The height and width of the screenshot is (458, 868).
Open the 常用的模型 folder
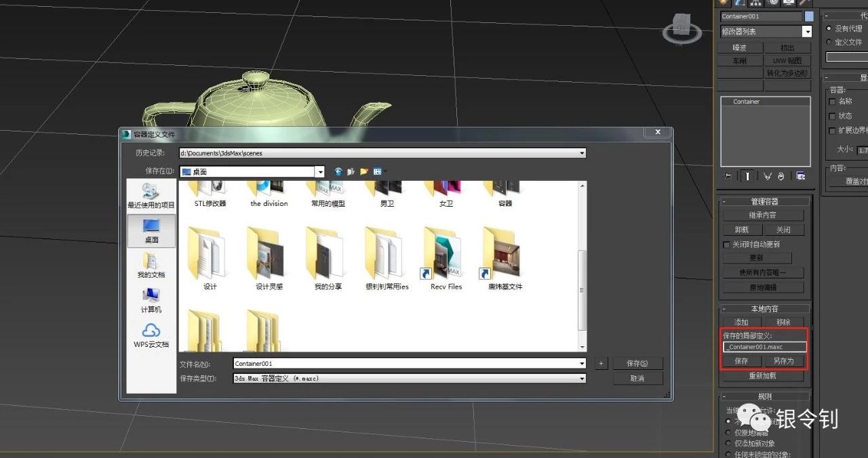(328, 194)
